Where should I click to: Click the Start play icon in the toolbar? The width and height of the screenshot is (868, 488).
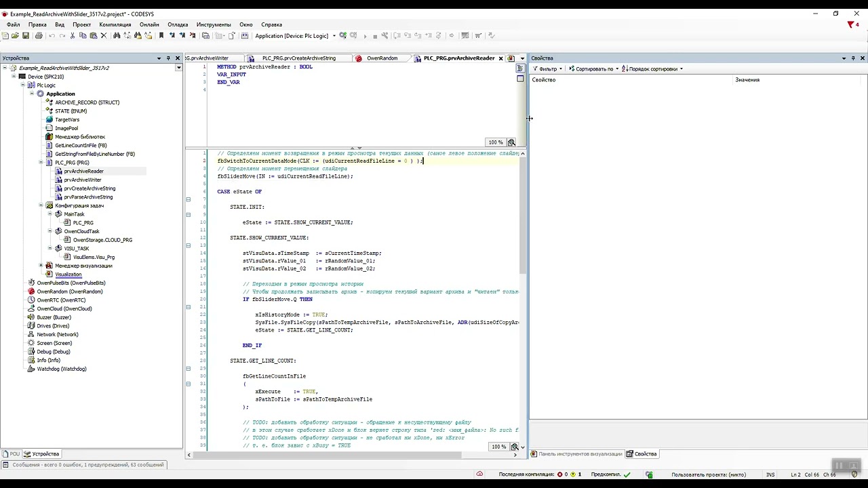click(365, 35)
